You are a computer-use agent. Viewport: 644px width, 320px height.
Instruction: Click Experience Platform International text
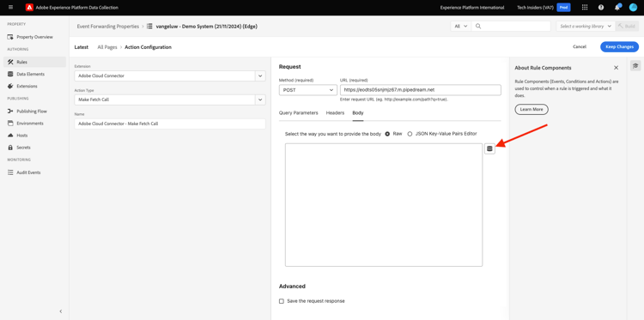click(x=472, y=8)
